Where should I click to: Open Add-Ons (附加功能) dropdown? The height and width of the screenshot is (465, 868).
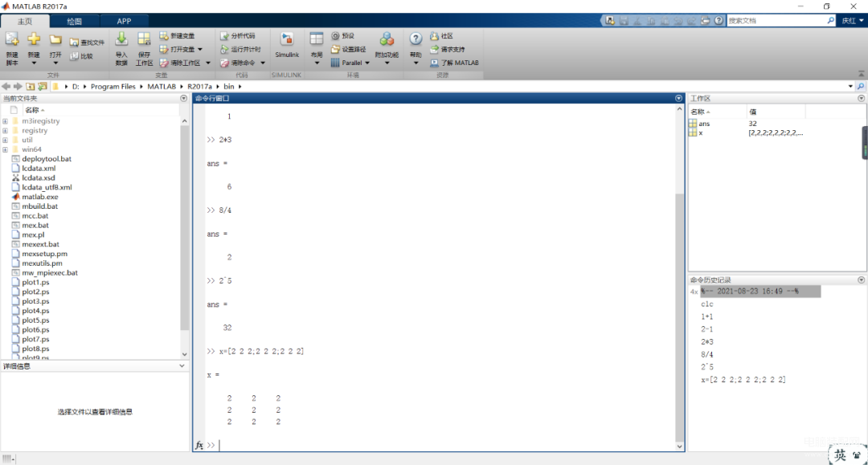point(387,63)
